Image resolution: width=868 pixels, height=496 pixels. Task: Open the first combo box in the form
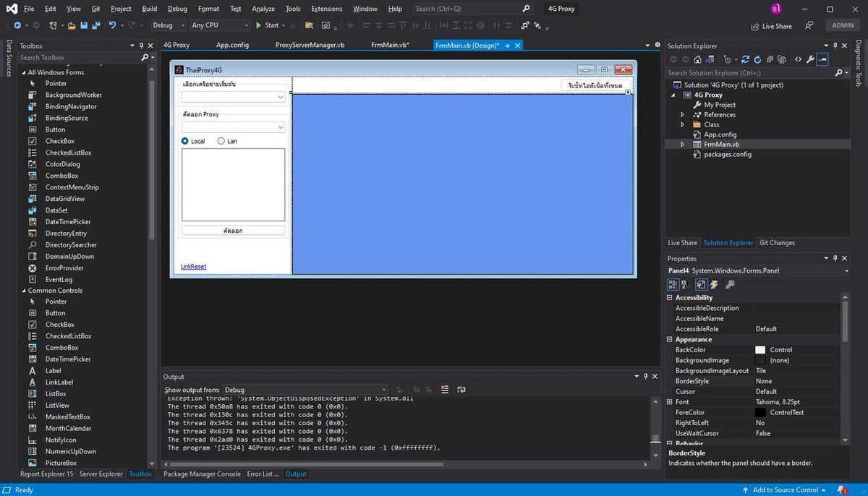pyautogui.click(x=233, y=96)
